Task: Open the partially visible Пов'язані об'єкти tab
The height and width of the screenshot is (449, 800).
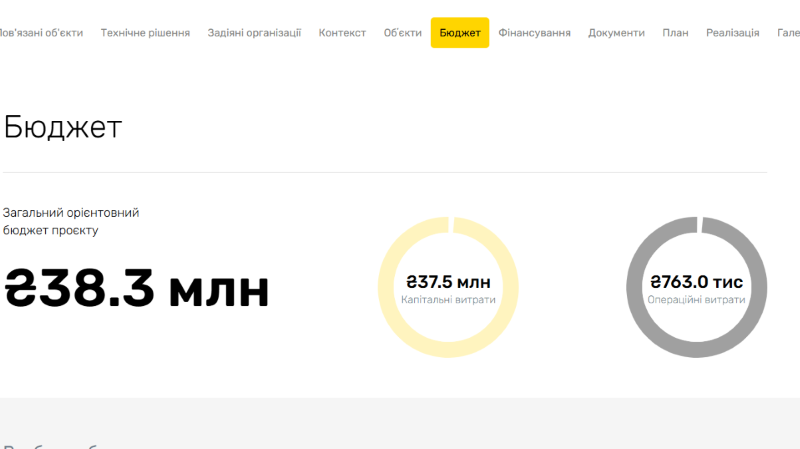Action: coord(40,33)
